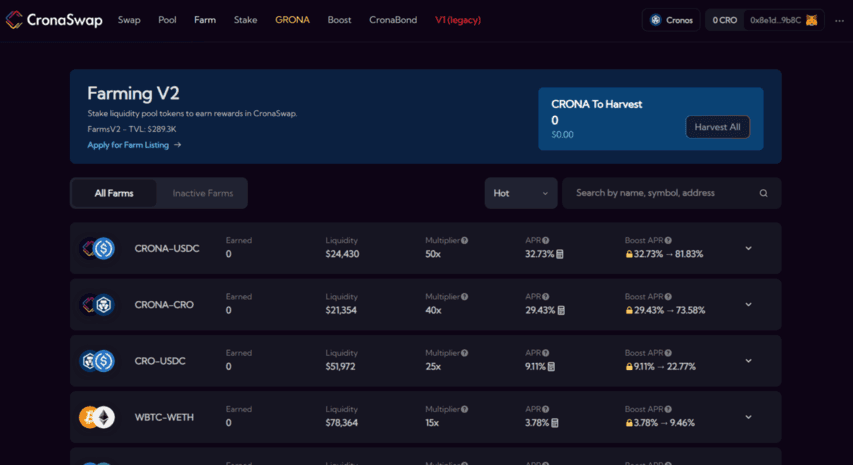Image resolution: width=853 pixels, height=465 pixels.
Task: Click Boost APR help icon in CRONA-USDC row
Action: tap(668, 240)
